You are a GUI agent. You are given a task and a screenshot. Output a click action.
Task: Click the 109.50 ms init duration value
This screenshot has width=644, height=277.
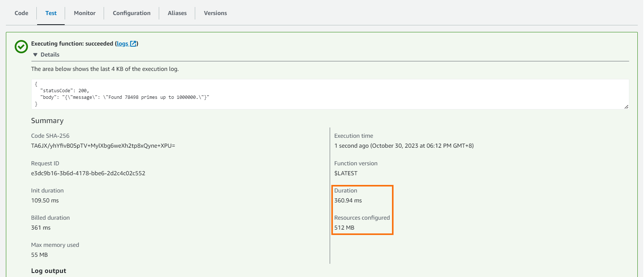click(x=45, y=201)
